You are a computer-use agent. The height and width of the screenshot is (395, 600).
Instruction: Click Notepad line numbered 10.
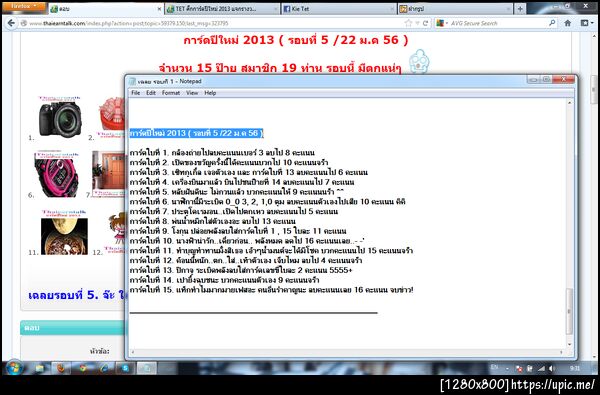point(247,241)
